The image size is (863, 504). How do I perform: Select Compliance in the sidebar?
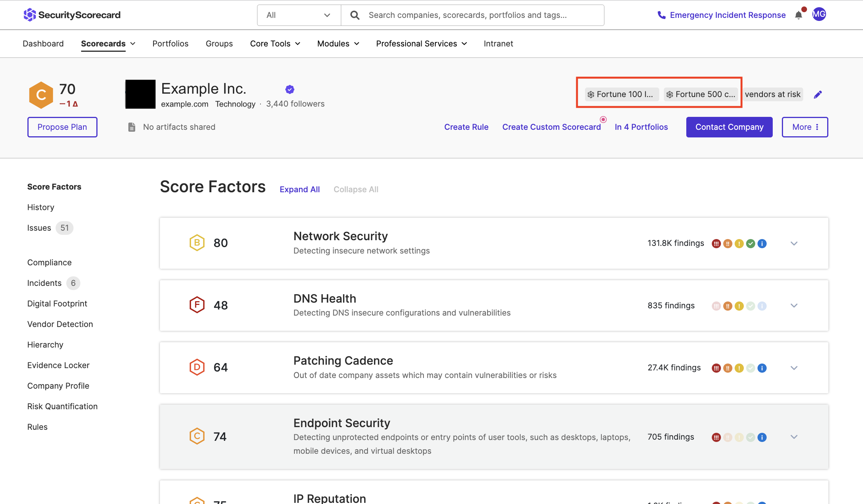click(50, 263)
